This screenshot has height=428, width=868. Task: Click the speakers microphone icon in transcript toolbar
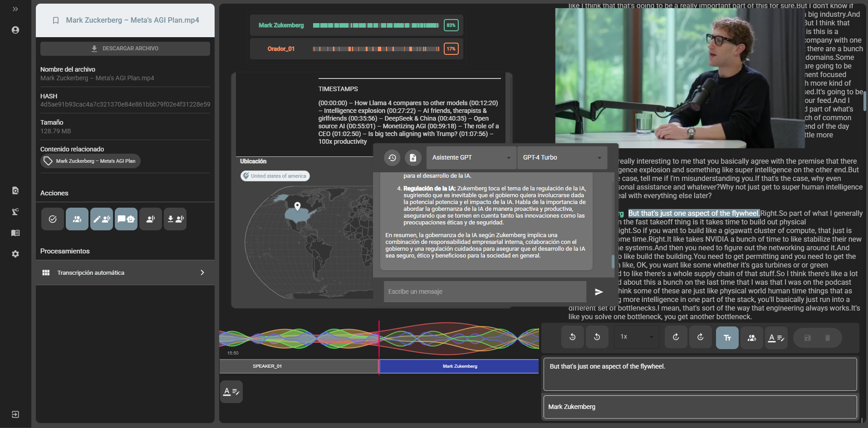pyautogui.click(x=752, y=338)
